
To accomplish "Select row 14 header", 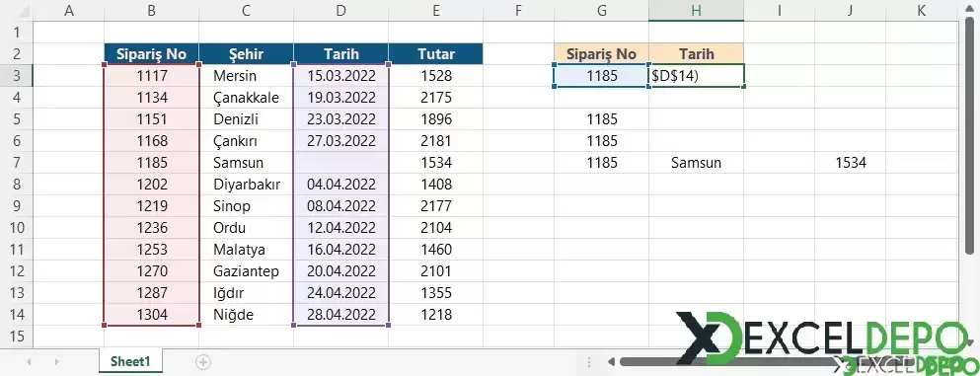I will click(x=16, y=314).
